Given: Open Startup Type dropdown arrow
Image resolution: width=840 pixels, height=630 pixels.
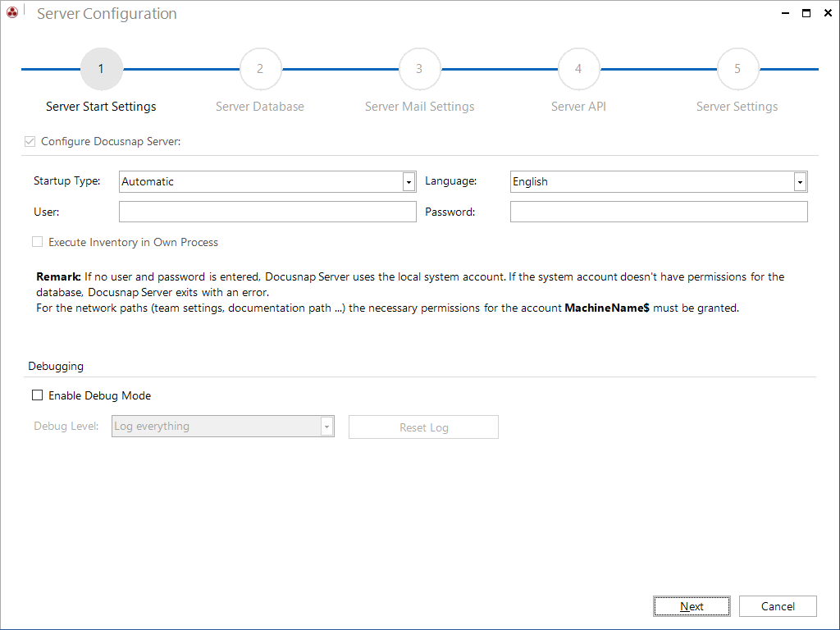Looking at the screenshot, I should tap(409, 181).
